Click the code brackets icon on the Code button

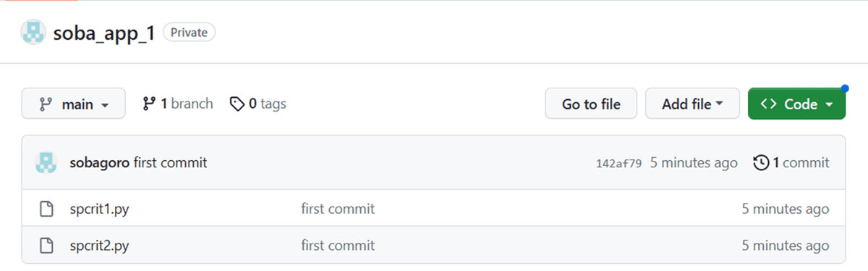[x=769, y=104]
